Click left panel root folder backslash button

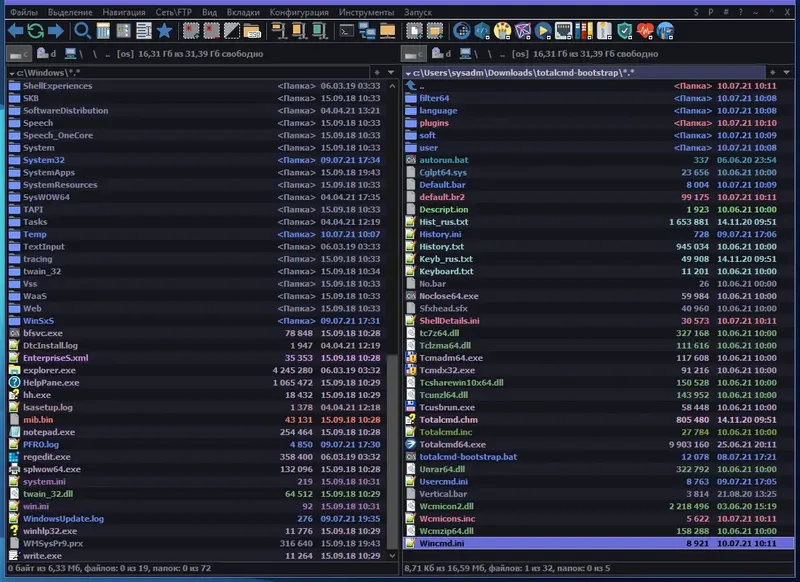(94, 54)
